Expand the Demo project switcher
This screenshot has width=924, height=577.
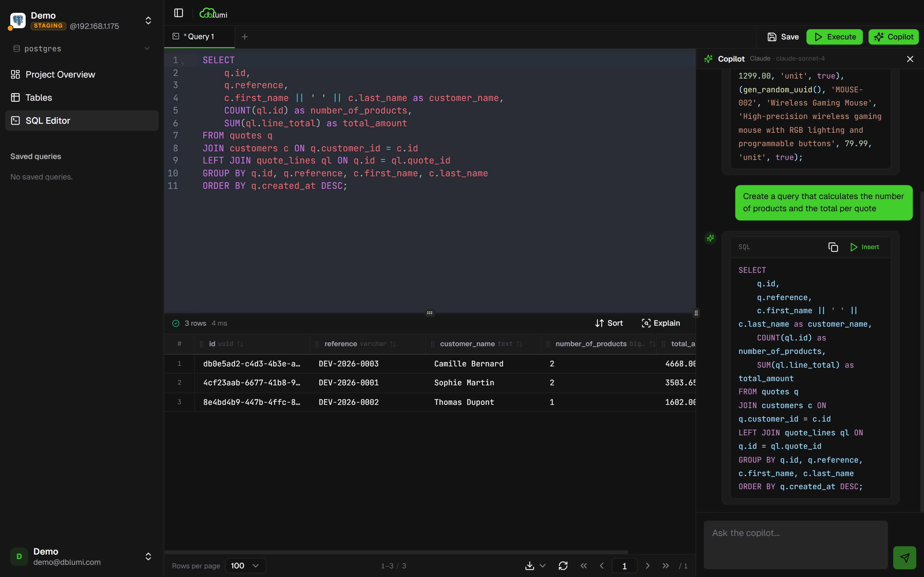point(148,21)
